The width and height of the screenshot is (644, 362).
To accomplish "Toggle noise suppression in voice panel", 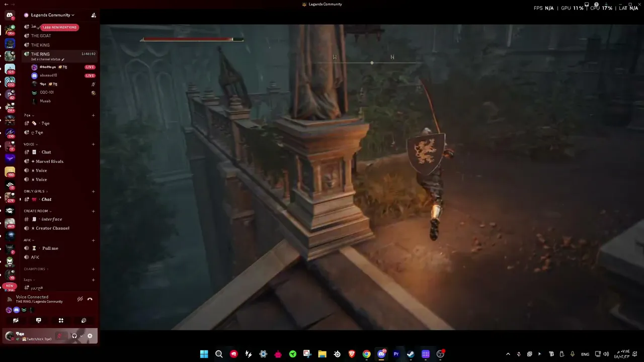I will pyautogui.click(x=80, y=299).
